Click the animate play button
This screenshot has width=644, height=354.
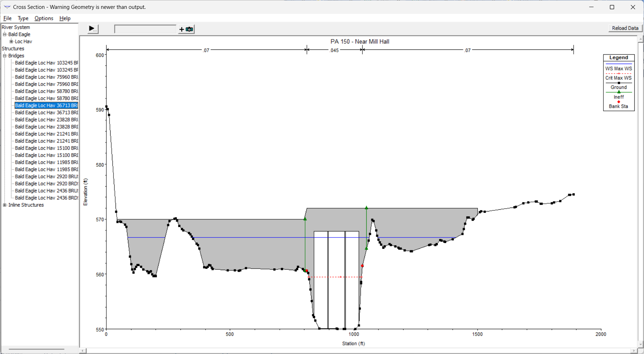point(93,29)
